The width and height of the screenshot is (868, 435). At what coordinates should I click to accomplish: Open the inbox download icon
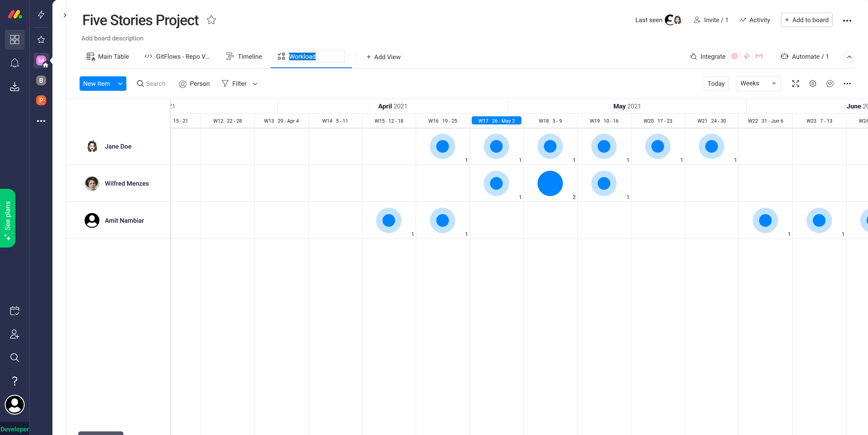click(x=14, y=87)
